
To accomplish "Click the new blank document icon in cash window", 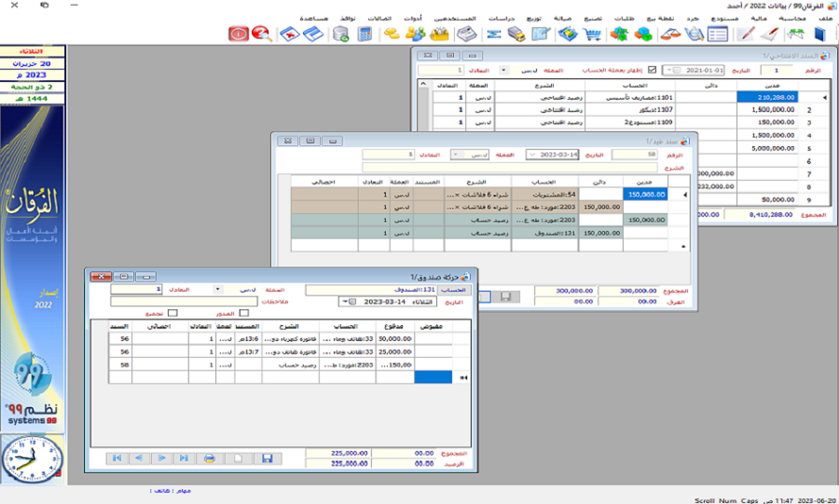I will pyautogui.click(x=238, y=458).
